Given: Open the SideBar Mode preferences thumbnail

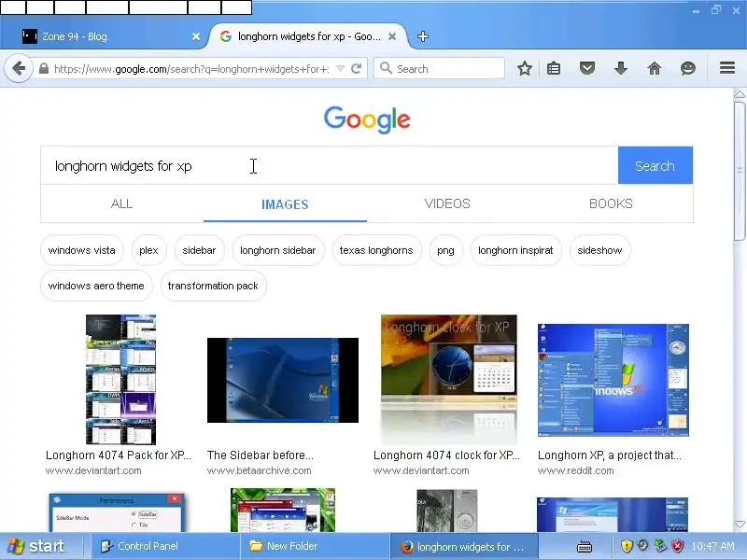Looking at the screenshot, I should click(118, 512).
